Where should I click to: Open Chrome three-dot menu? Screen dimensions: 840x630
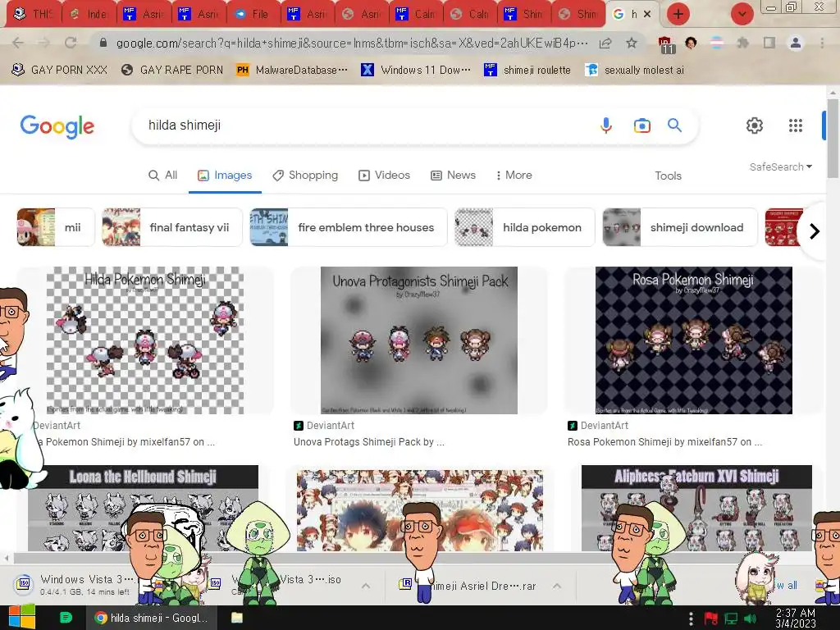pyautogui.click(x=822, y=43)
